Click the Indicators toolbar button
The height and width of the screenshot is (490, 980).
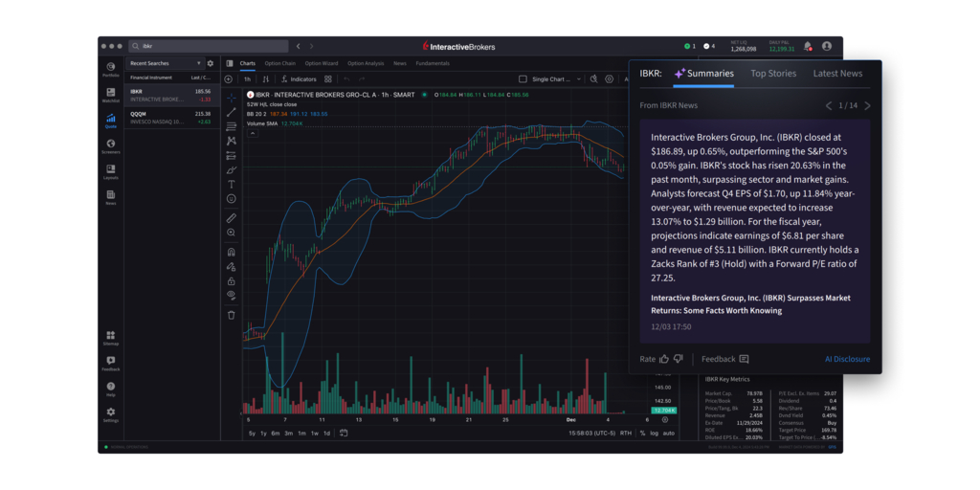(299, 79)
